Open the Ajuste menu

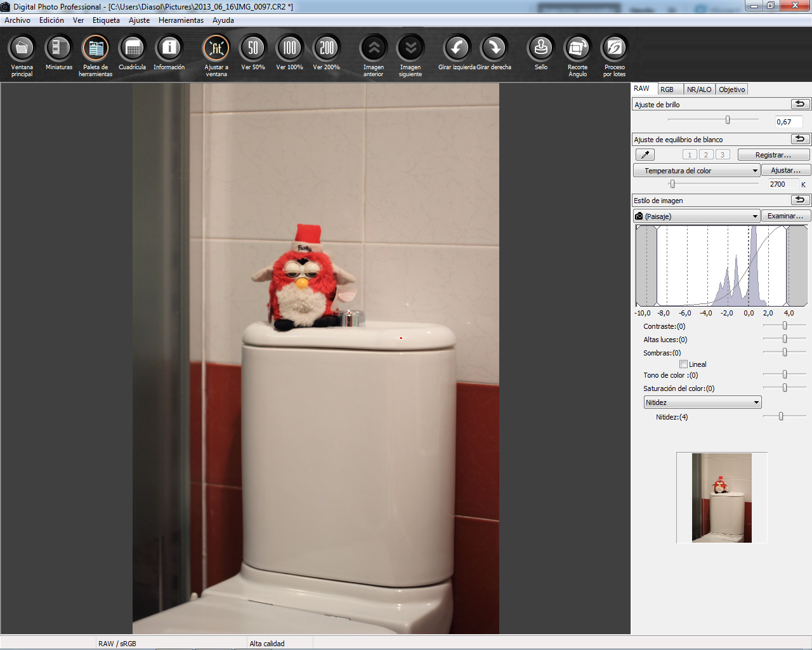click(x=139, y=20)
